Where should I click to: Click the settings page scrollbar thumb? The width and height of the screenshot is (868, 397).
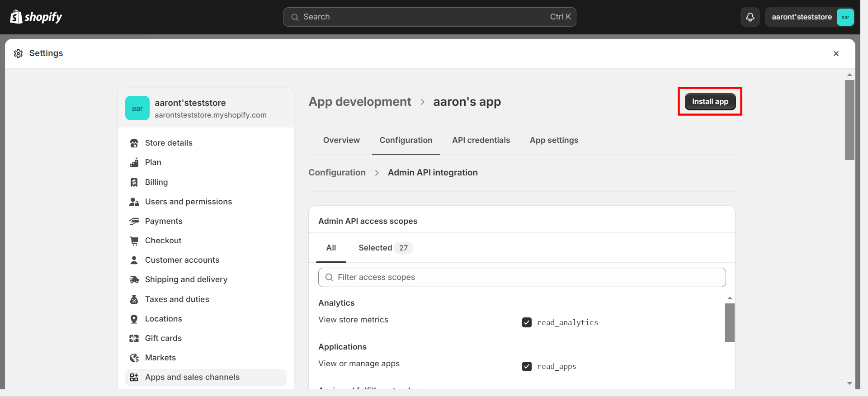pos(849,120)
